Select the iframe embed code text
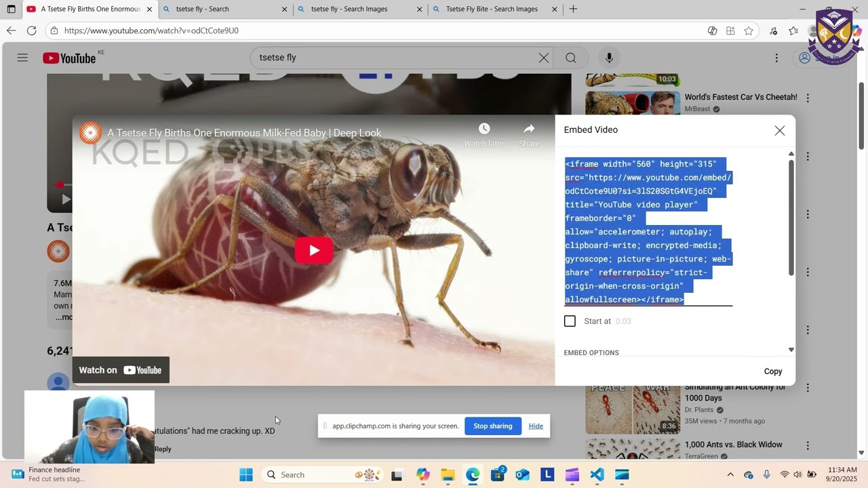Viewport: 868px width, 488px height. 648,232
